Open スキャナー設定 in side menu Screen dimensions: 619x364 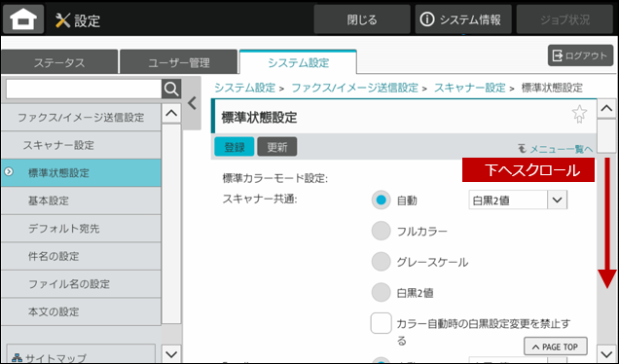pos(81,145)
